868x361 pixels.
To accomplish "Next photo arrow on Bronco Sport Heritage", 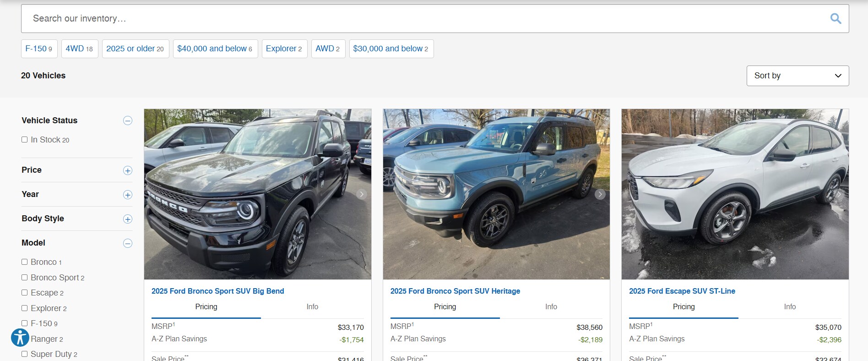I will pyautogui.click(x=600, y=194).
